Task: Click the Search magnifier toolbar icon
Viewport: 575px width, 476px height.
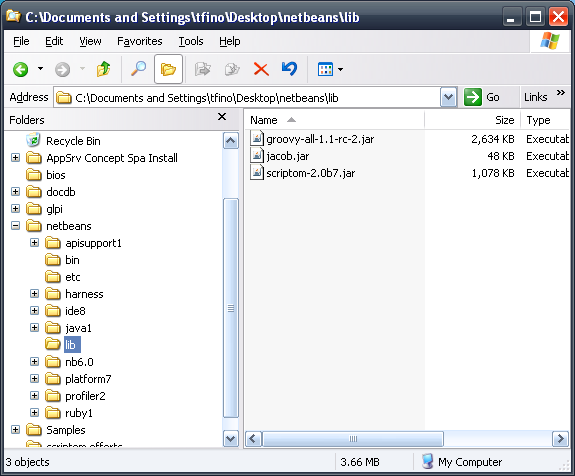Action: click(138, 69)
